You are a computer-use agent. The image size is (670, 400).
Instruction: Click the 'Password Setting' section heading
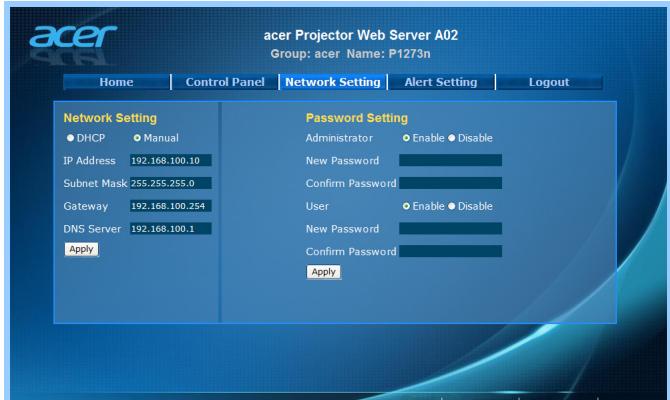pos(357,118)
